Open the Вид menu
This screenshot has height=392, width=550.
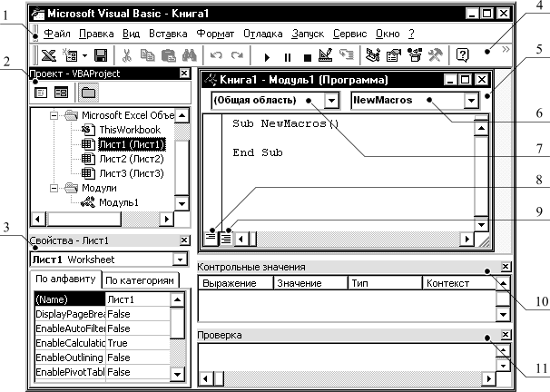coord(132,34)
